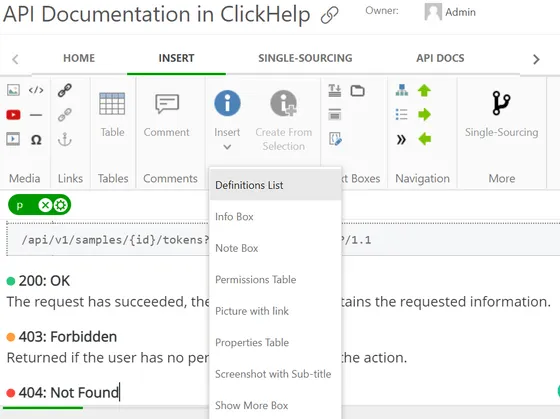The width and height of the screenshot is (560, 419).
Task: Click Create From Selection icon
Action: tap(284, 103)
